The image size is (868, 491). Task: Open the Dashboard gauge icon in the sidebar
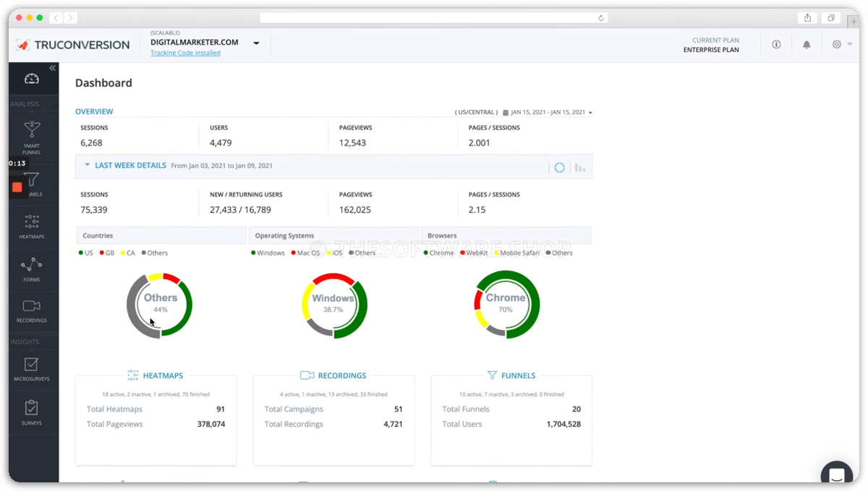tap(32, 79)
